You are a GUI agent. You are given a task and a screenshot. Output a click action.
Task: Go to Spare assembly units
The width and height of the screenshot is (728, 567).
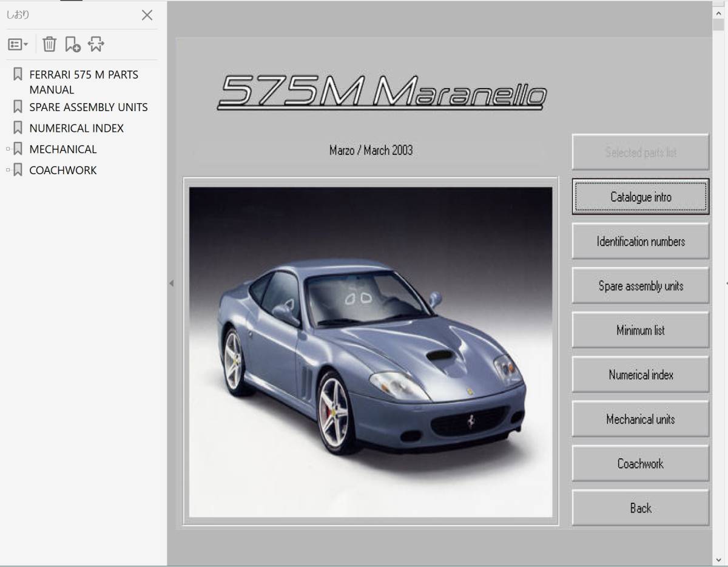(x=641, y=286)
